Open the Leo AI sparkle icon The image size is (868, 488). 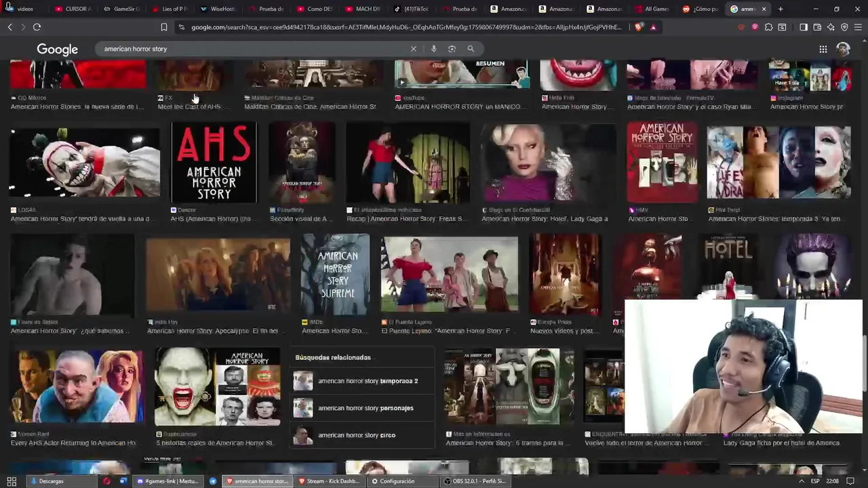831,27
